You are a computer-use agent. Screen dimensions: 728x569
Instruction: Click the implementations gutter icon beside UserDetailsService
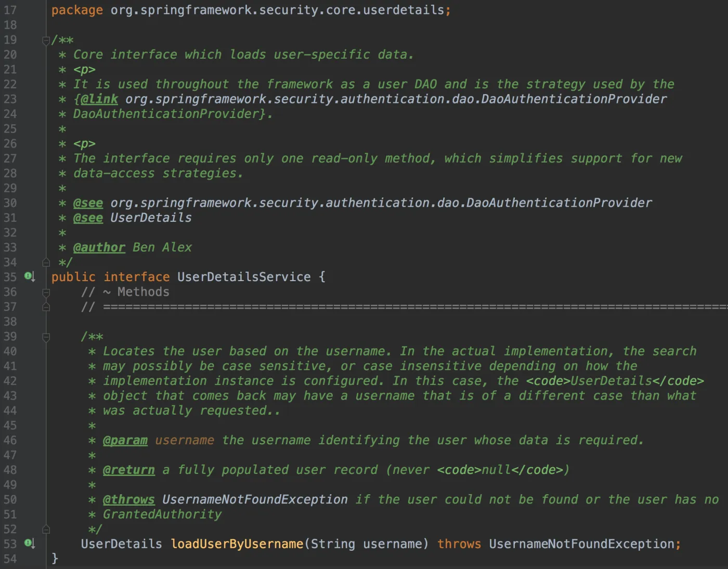click(29, 277)
